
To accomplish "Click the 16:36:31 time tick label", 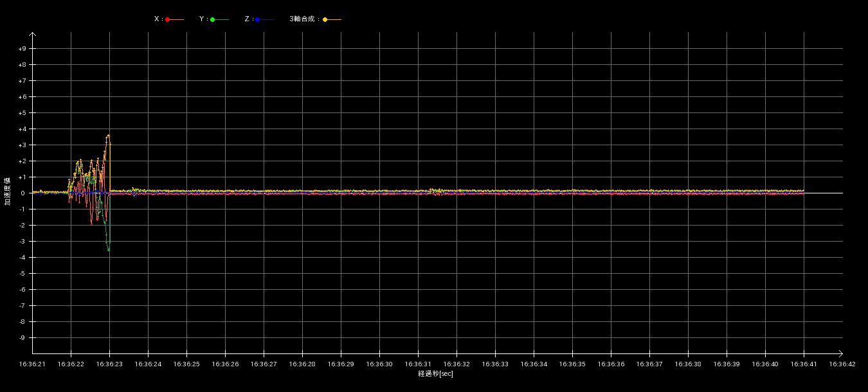I will pos(418,364).
